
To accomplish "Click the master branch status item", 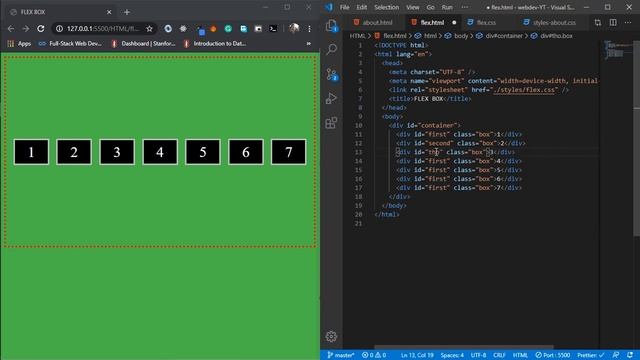I will pos(341,355).
